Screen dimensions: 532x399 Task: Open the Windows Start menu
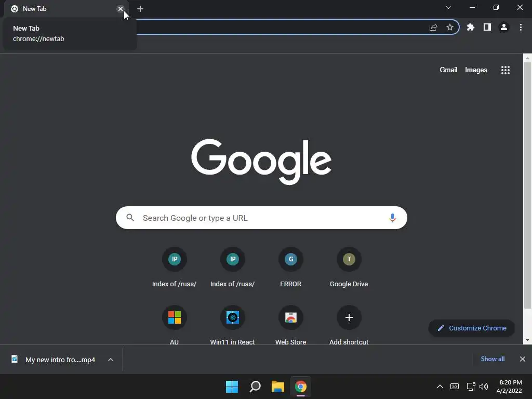click(232, 387)
